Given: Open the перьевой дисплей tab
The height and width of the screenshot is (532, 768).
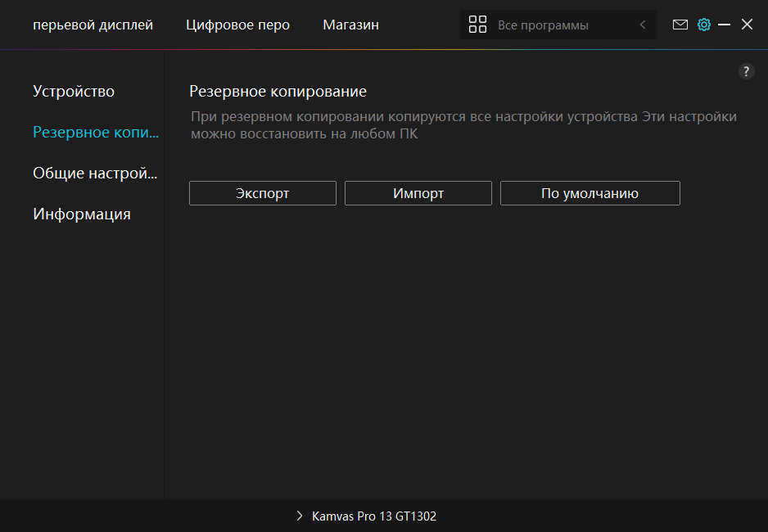Looking at the screenshot, I should [93, 25].
